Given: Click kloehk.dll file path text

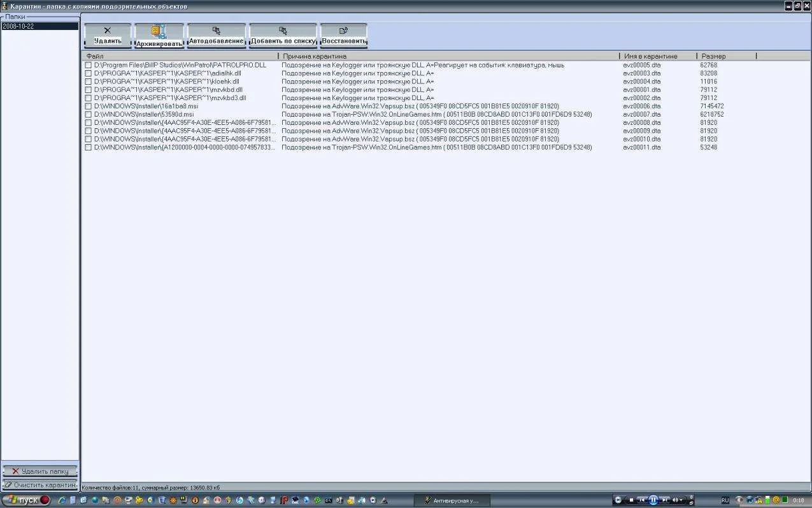Looking at the screenshot, I should click(166, 82).
